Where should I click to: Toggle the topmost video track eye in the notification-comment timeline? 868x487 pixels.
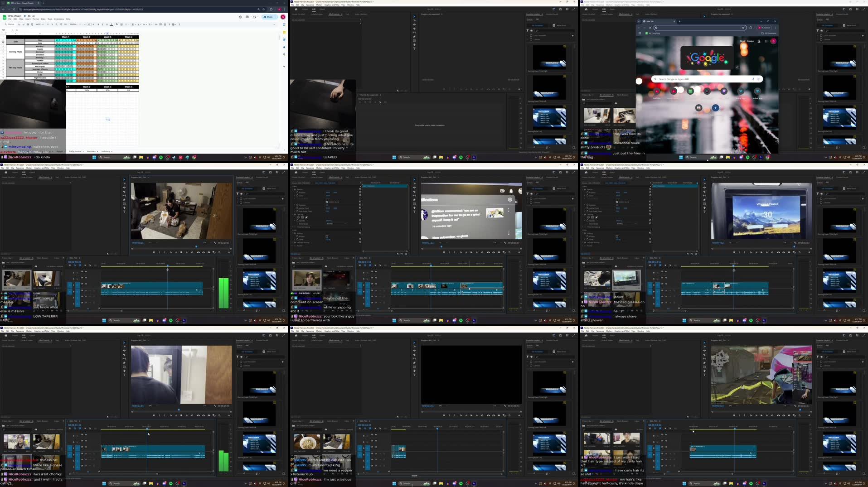coord(376,271)
